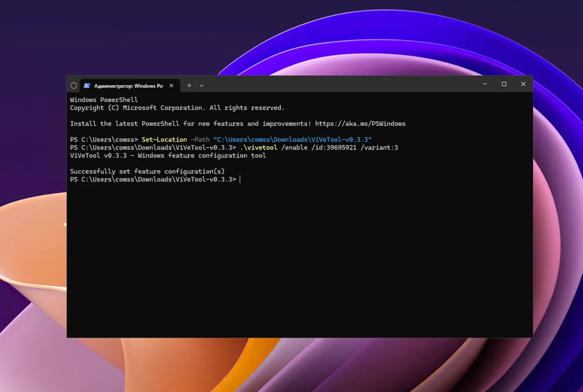Minimize the Windows Terminal window

pyautogui.click(x=485, y=84)
